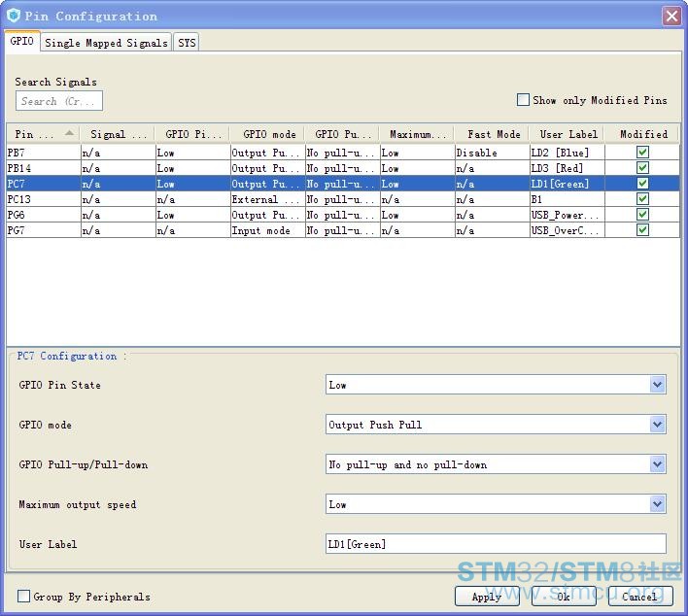Cancel the pin configuration
This screenshot has height=616, width=688.
pyautogui.click(x=640, y=597)
